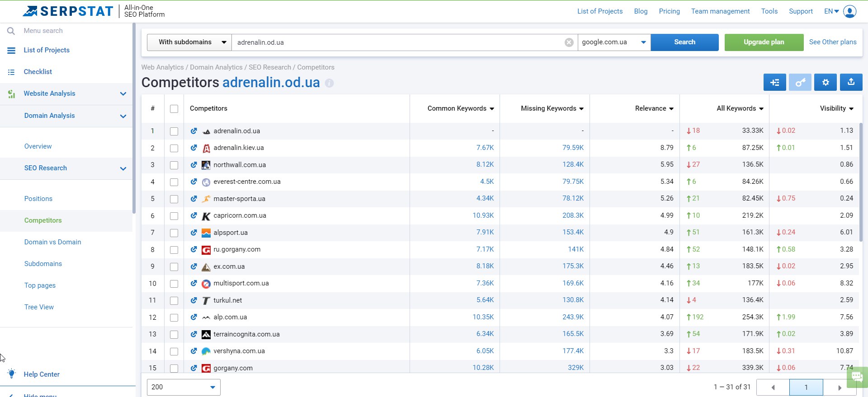
Task: Click the export upload button
Action: (x=851, y=83)
